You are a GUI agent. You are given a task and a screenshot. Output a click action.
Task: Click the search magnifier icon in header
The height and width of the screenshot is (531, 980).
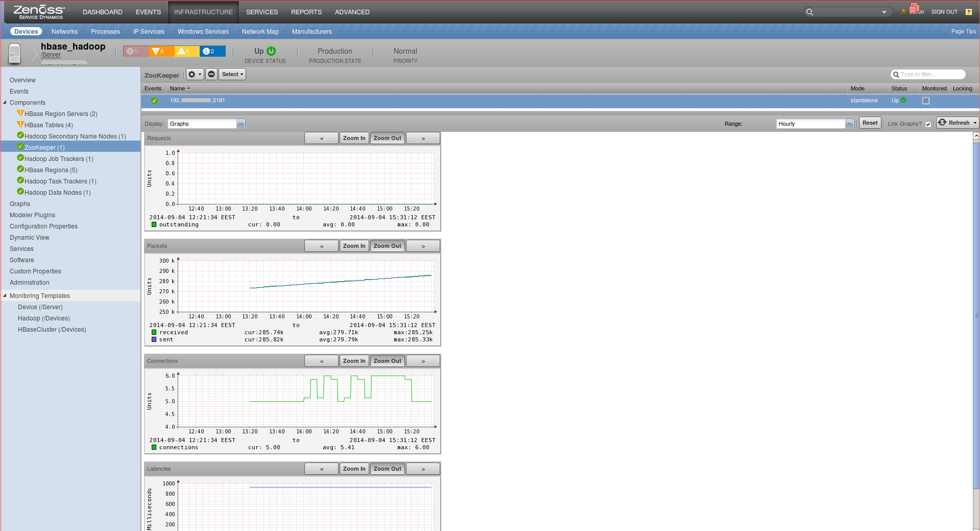[x=809, y=12]
